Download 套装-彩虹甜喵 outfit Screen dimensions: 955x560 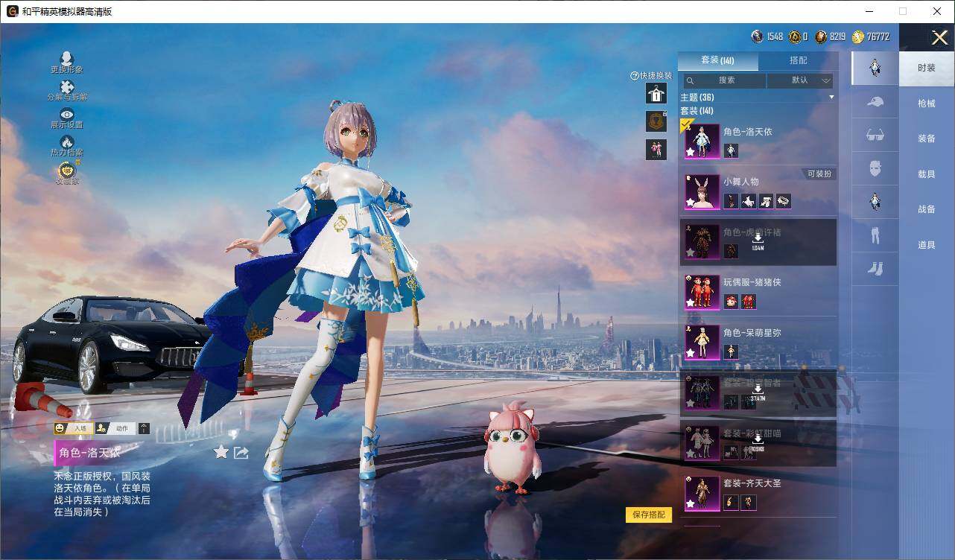[758, 442]
